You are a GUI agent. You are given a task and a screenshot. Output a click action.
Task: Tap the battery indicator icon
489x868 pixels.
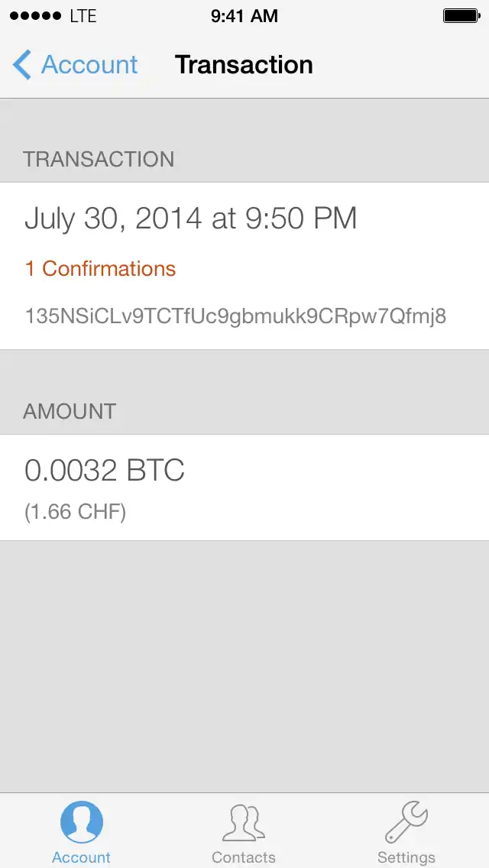click(x=461, y=16)
